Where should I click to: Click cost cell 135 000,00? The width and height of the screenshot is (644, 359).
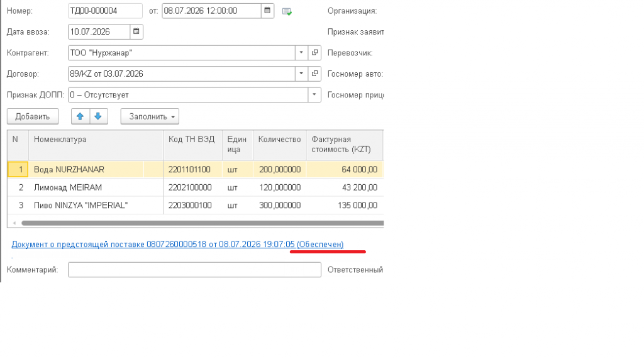pos(345,205)
